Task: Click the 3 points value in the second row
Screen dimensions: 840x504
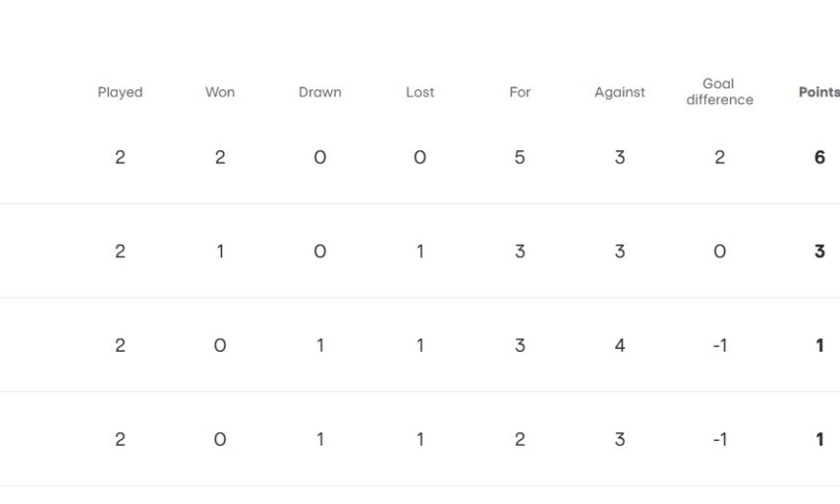Action: (x=819, y=252)
